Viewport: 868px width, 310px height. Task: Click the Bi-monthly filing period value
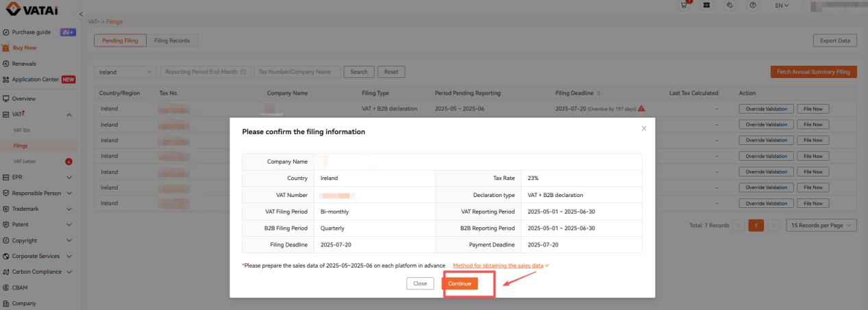coord(334,211)
